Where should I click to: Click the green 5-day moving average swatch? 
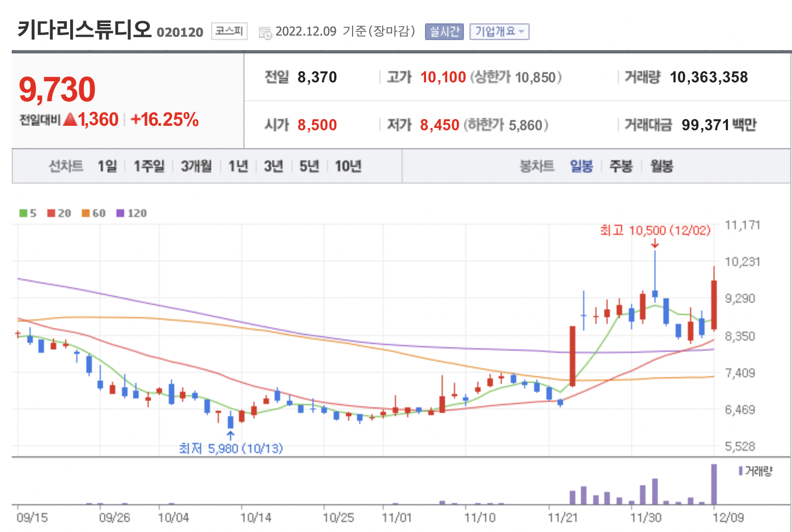pyautogui.click(x=23, y=213)
